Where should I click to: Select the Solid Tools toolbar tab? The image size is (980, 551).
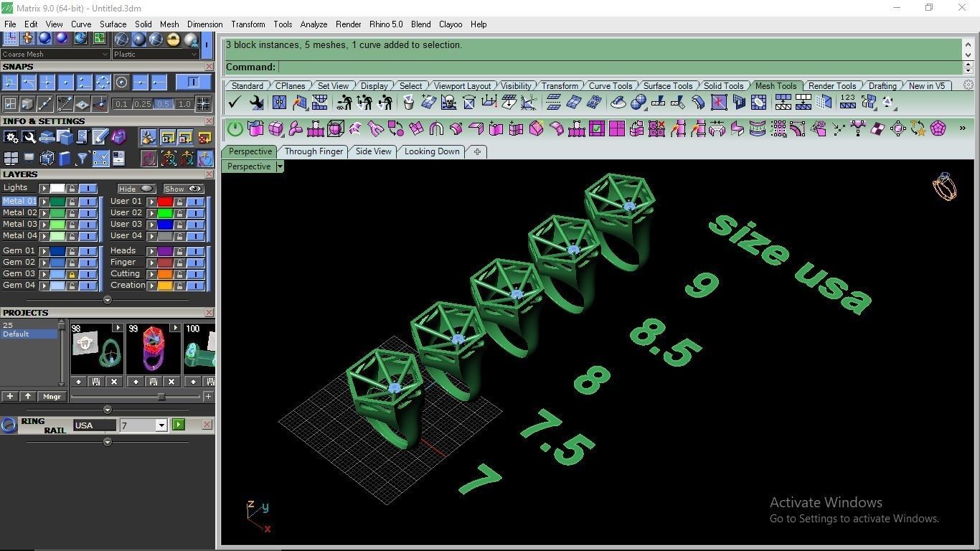pyautogui.click(x=723, y=85)
